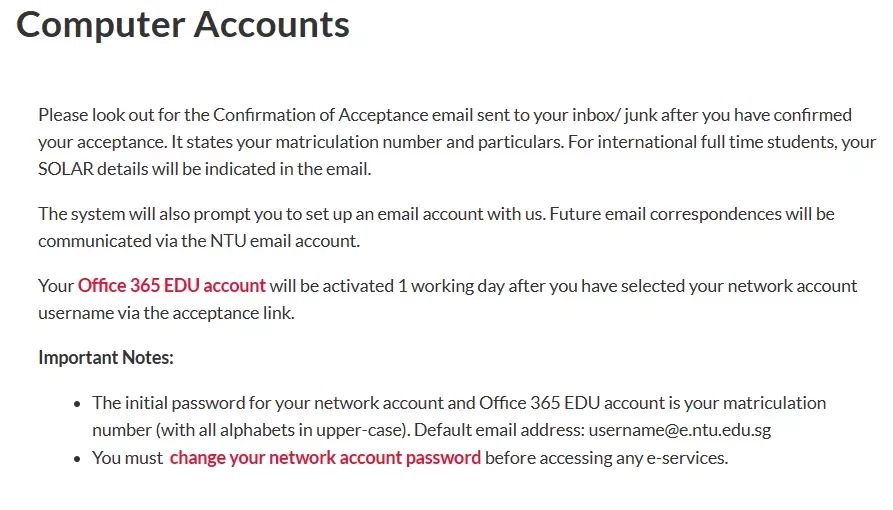The image size is (893, 510).
Task: Click the 'NTU email account' text
Action: click(x=285, y=240)
